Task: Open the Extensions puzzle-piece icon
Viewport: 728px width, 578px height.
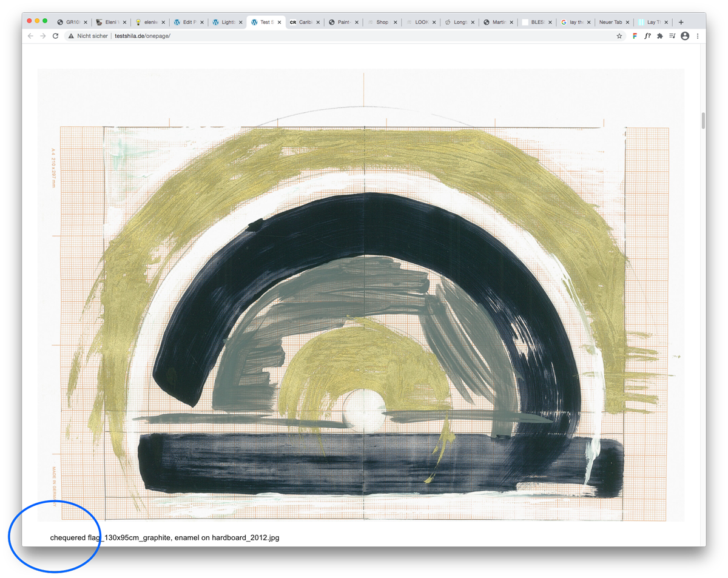Action: click(x=659, y=36)
